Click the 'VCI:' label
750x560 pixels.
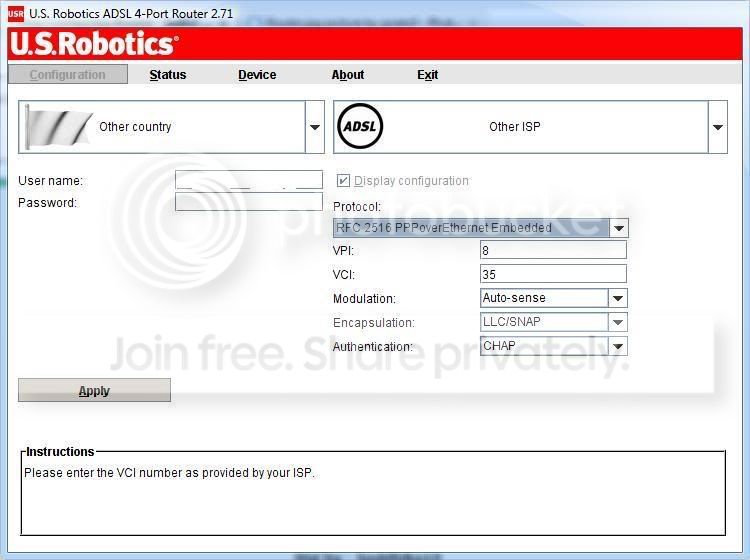pyautogui.click(x=344, y=275)
